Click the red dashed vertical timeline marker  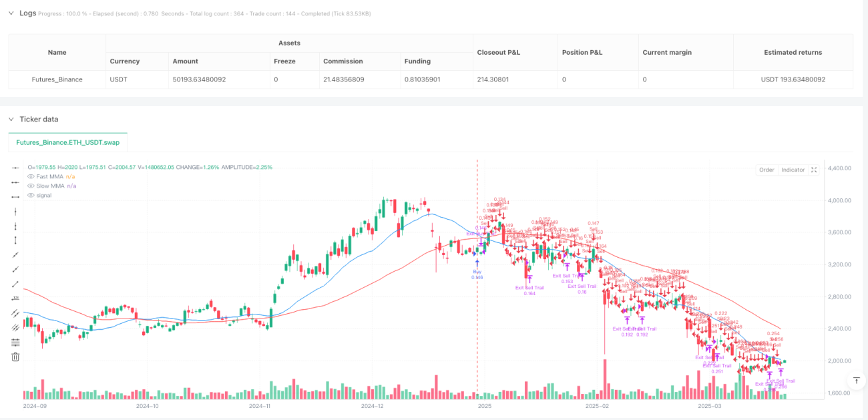[x=477, y=280]
